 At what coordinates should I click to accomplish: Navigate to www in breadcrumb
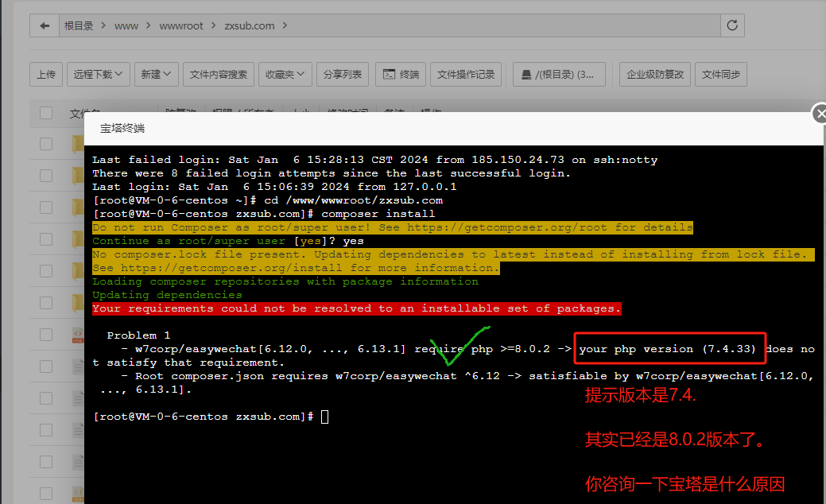click(x=126, y=25)
